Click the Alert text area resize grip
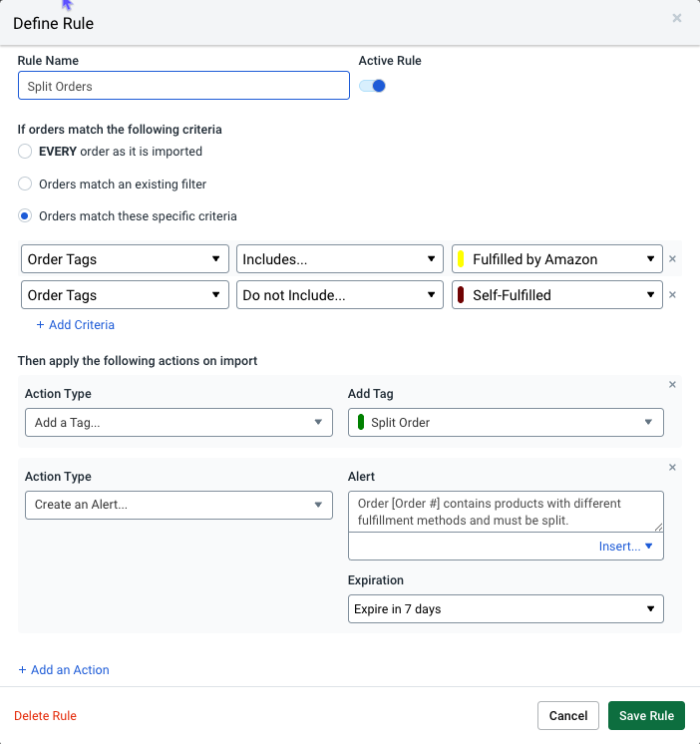 point(658,528)
